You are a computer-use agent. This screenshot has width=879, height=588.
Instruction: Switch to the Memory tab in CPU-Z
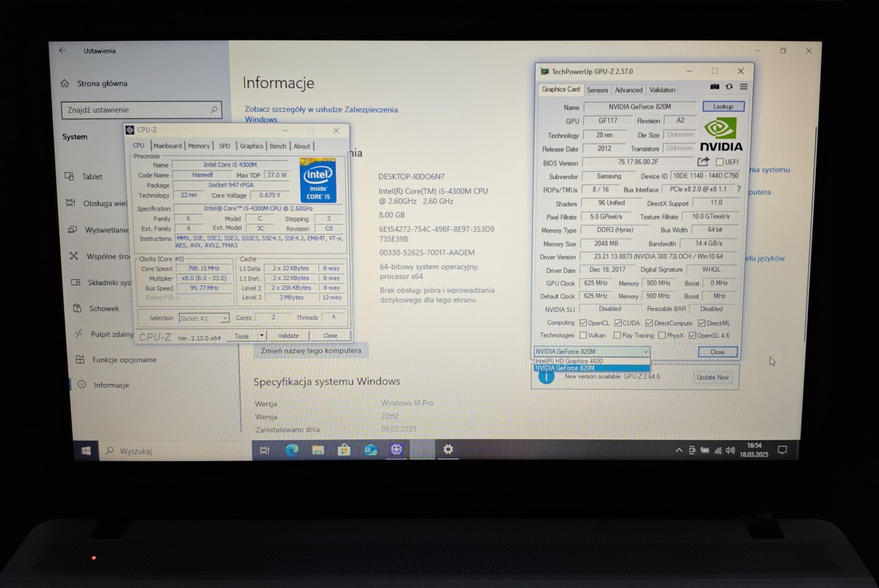click(x=199, y=146)
